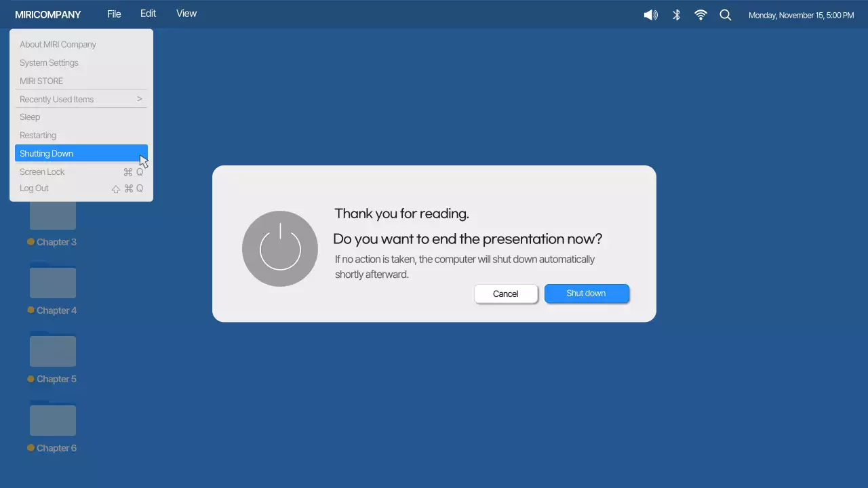Click the Wi-Fi icon in menu bar
The height and width of the screenshot is (488, 868).
coord(701,15)
